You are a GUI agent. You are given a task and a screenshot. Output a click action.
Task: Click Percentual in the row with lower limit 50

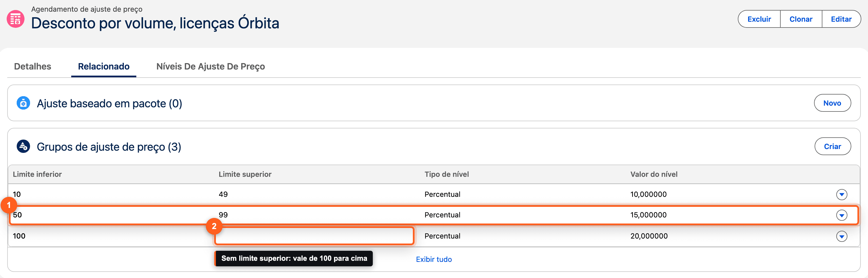442,215
